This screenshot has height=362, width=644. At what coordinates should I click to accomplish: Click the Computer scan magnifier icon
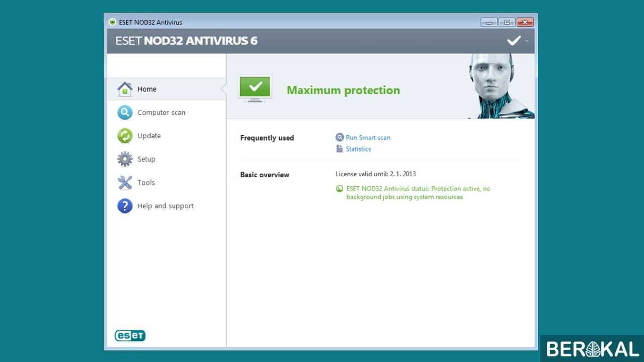click(125, 113)
